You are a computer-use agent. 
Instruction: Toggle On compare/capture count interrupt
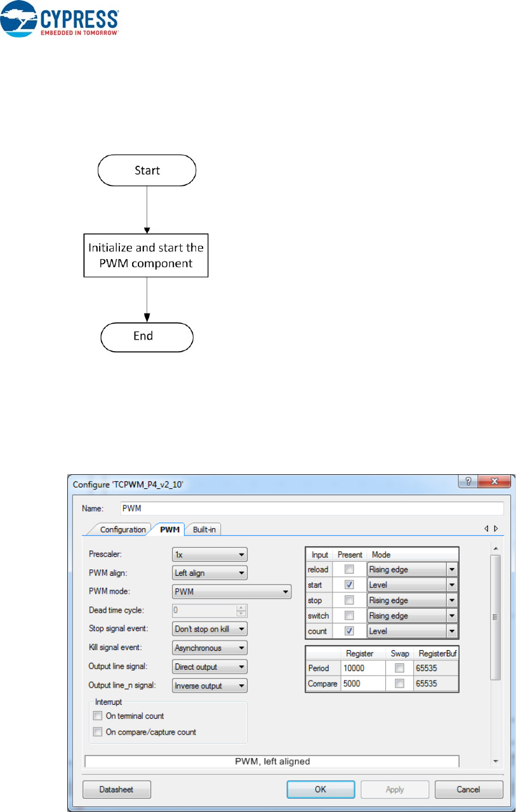point(98,732)
